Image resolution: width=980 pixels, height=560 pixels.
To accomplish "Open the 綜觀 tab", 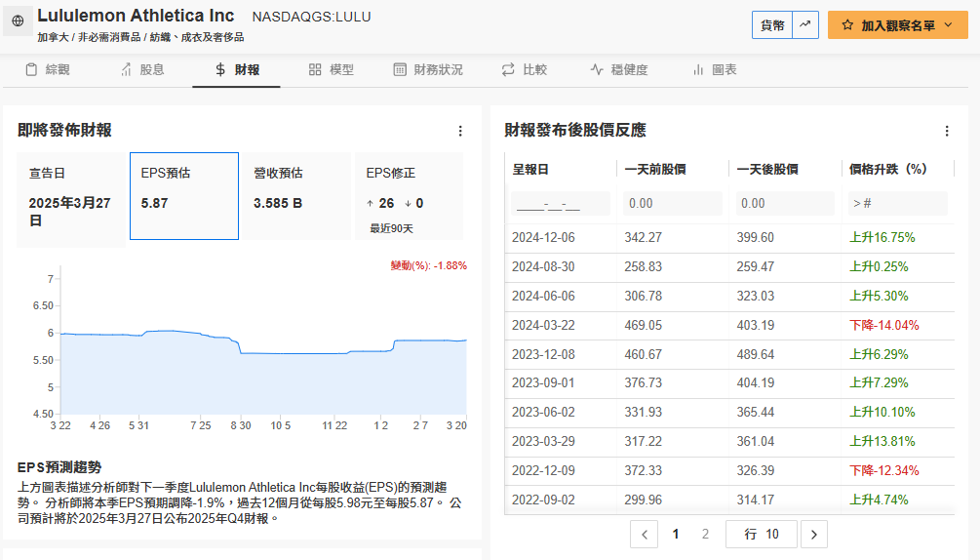I will click(x=48, y=69).
